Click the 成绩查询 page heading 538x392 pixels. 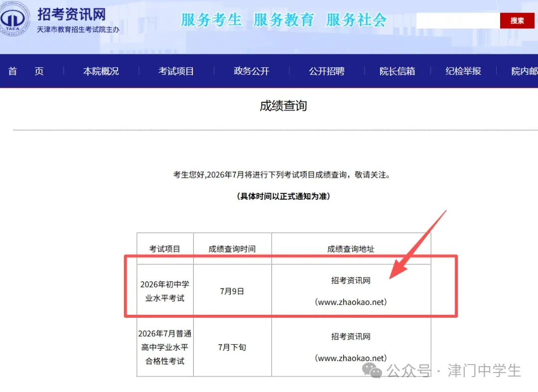(x=283, y=106)
